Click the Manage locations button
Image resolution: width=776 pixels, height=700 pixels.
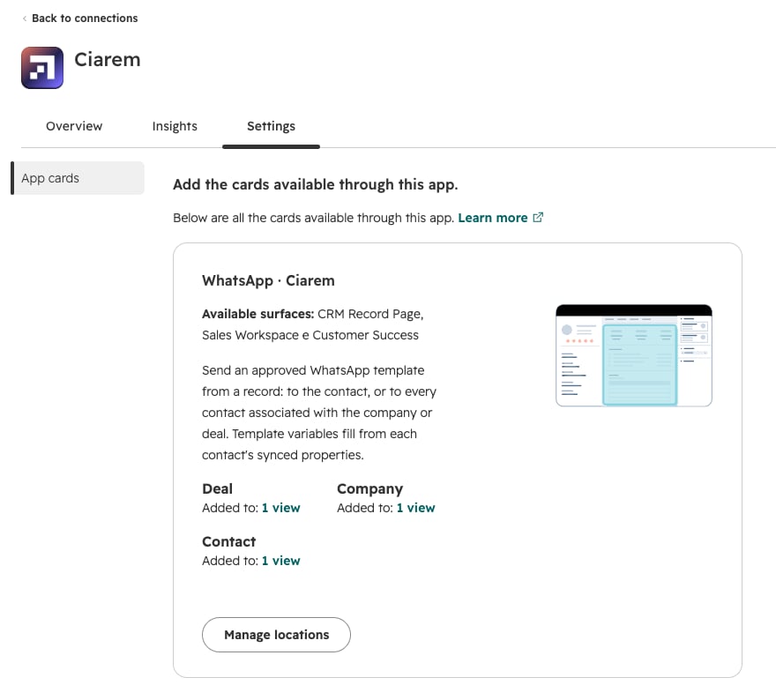click(276, 635)
